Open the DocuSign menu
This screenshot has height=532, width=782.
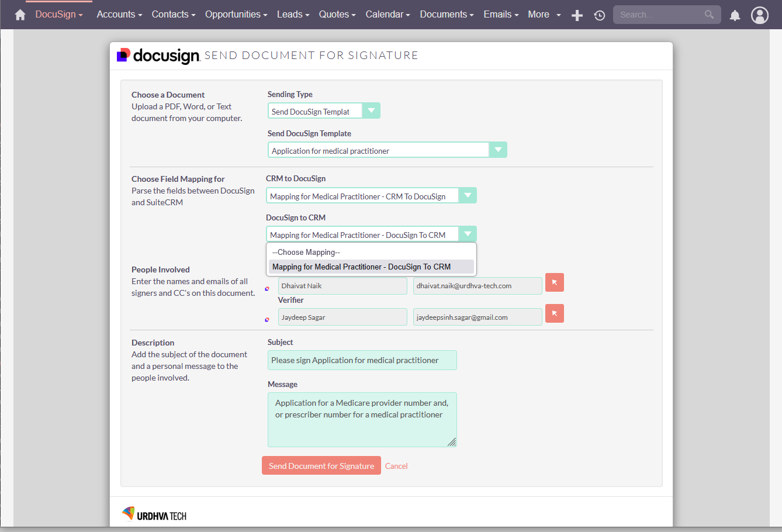pyautogui.click(x=58, y=14)
